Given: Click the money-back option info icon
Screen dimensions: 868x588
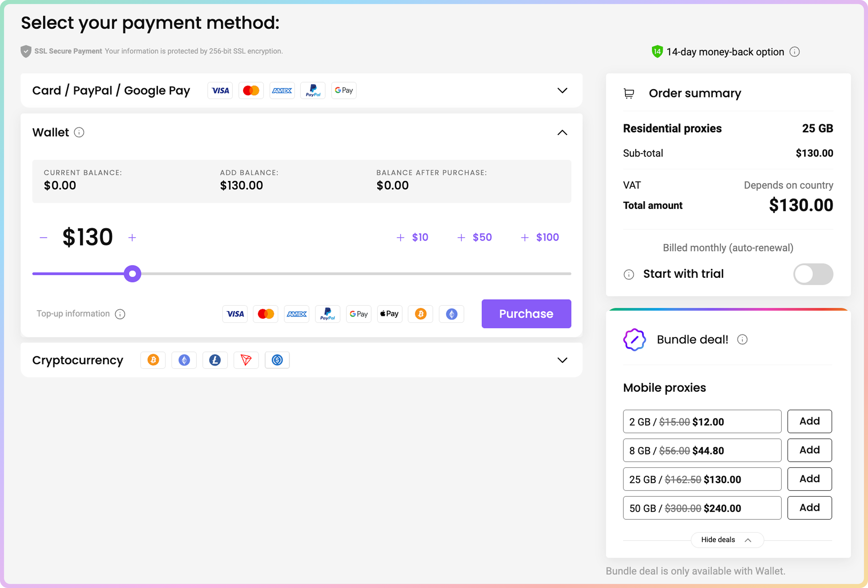Looking at the screenshot, I should [794, 52].
